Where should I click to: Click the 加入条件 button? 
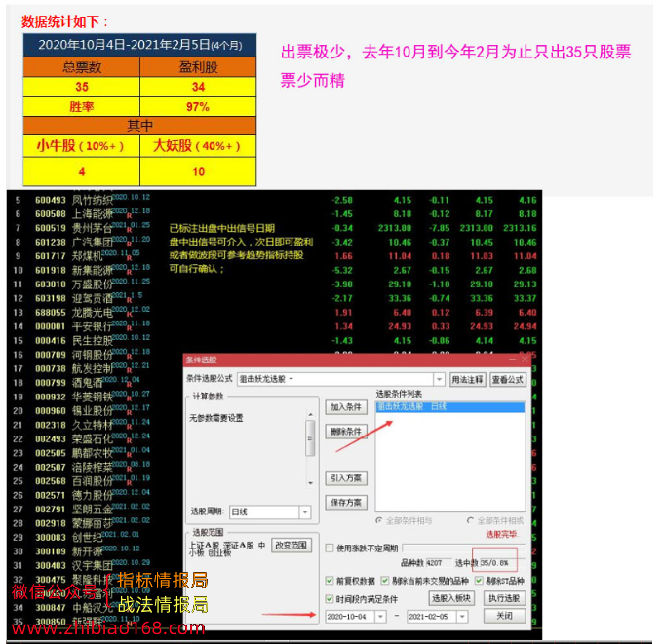click(346, 407)
